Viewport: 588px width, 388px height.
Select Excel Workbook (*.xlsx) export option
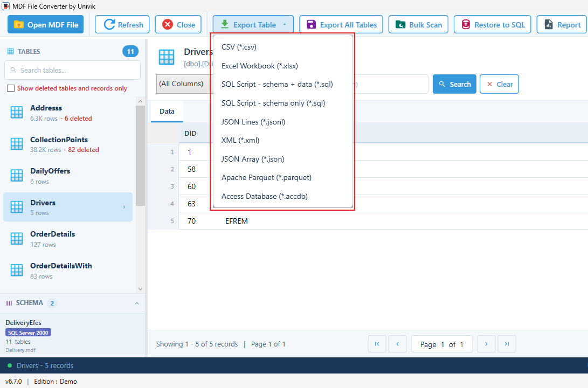(x=283, y=66)
